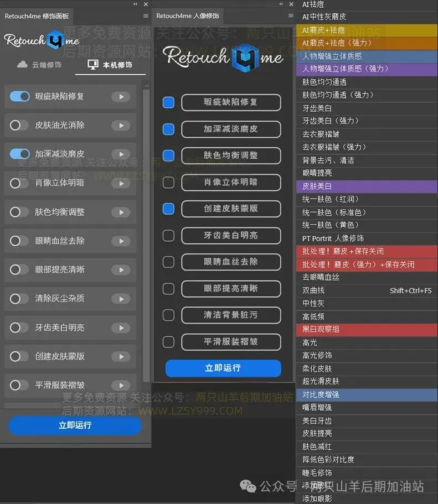The width and height of the screenshot is (438, 504).
Task: Check the box beside 平滑服装褶皱 in 人像修饰
Action: [169, 342]
